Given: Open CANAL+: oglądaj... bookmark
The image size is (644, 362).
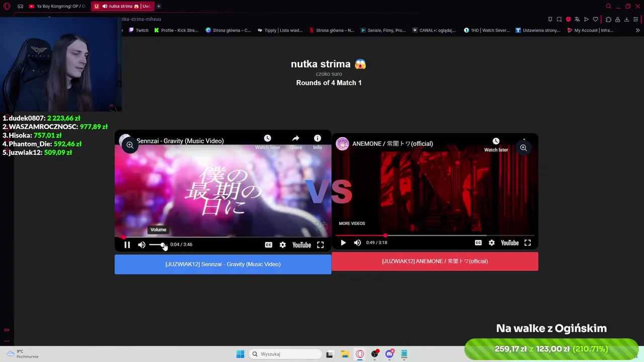Looking at the screenshot, I should [434, 30].
